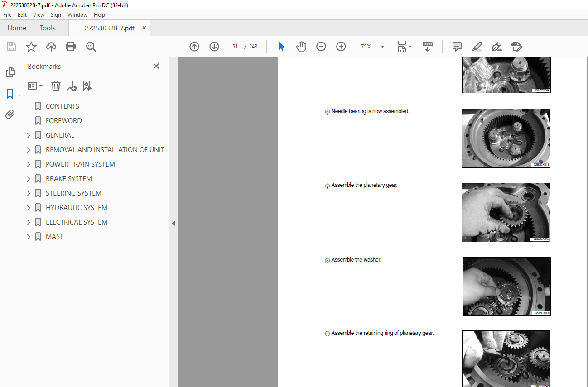Open the View menu
The height and width of the screenshot is (387, 588).
point(39,15)
